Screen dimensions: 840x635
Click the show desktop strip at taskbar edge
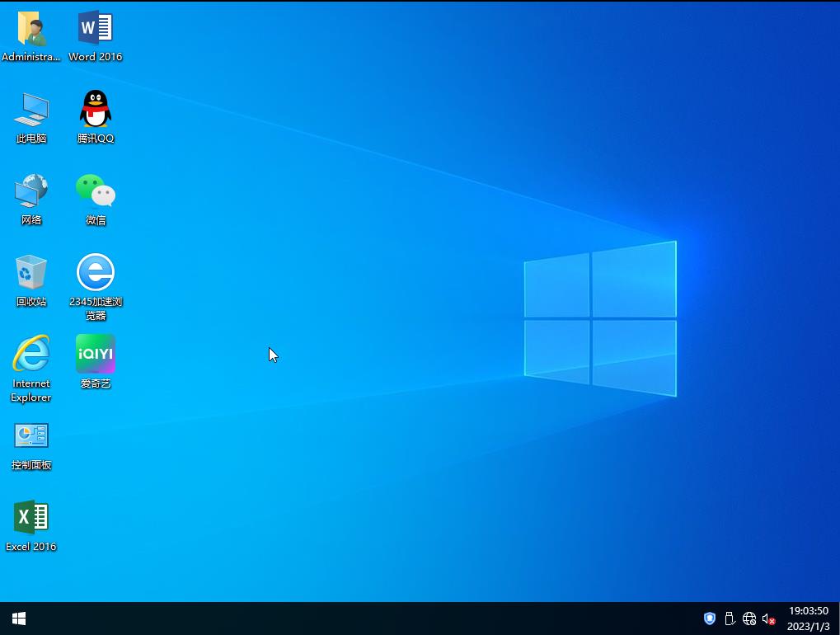click(838, 618)
